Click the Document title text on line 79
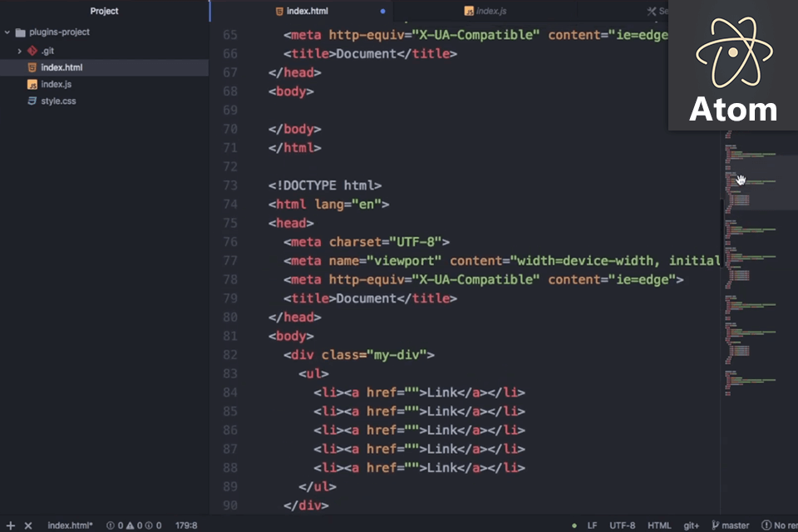The height and width of the screenshot is (532, 798). click(366, 298)
